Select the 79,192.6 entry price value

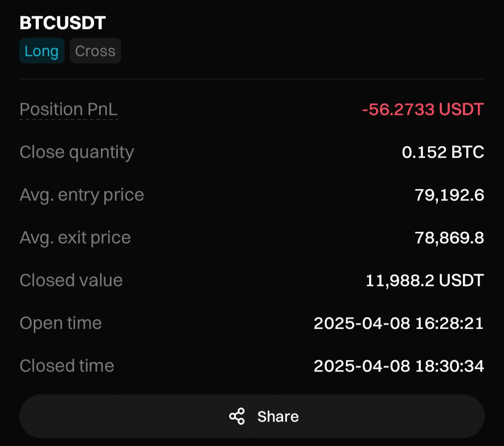coord(449,195)
